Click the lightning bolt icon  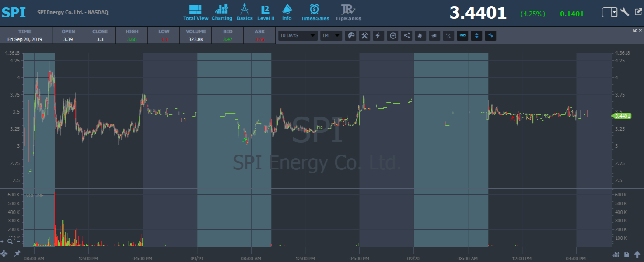(378, 36)
